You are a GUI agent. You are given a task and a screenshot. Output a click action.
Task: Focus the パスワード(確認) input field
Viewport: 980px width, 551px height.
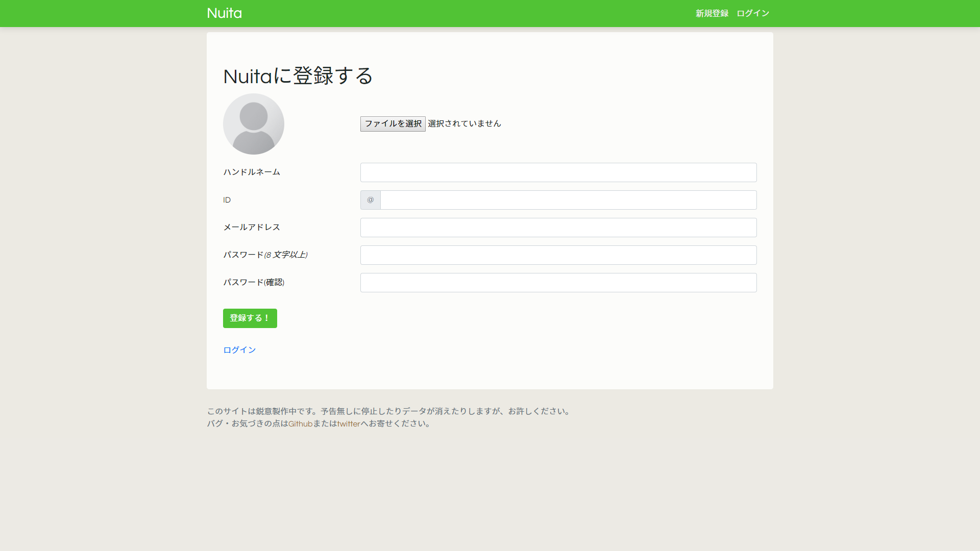558,283
